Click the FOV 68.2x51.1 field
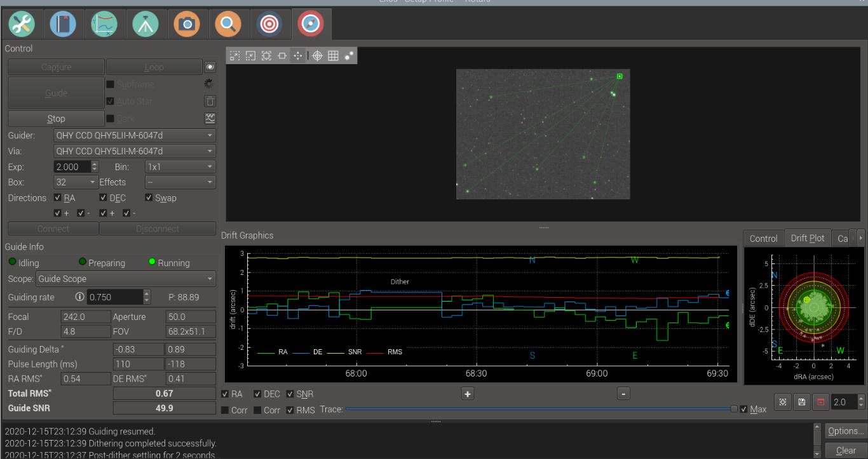Screen dimensions: 868x459 tap(190, 331)
